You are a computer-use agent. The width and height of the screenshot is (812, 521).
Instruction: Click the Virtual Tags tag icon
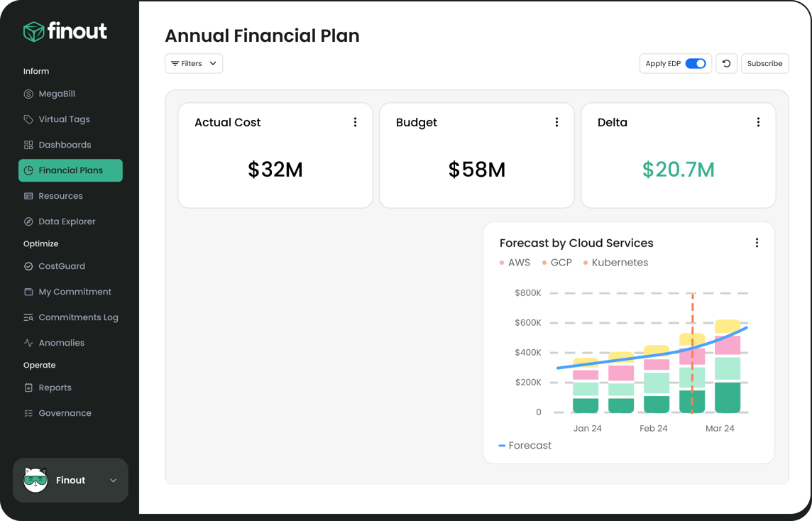[x=28, y=119]
